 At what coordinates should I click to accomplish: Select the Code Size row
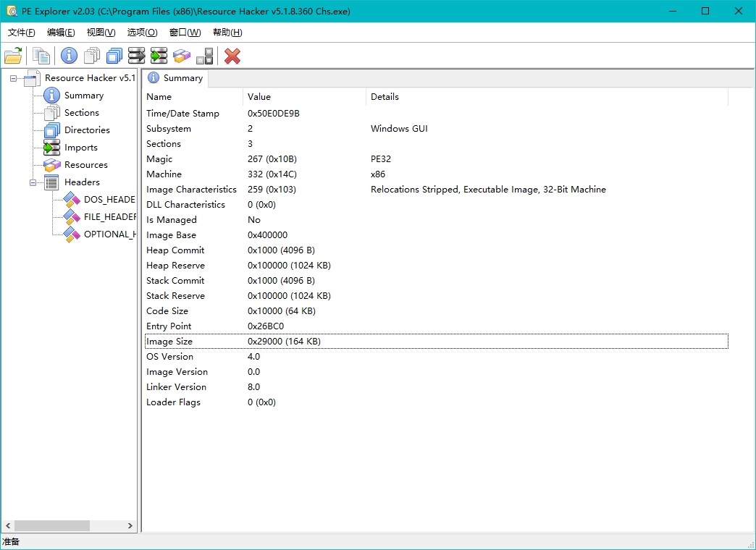(437, 311)
